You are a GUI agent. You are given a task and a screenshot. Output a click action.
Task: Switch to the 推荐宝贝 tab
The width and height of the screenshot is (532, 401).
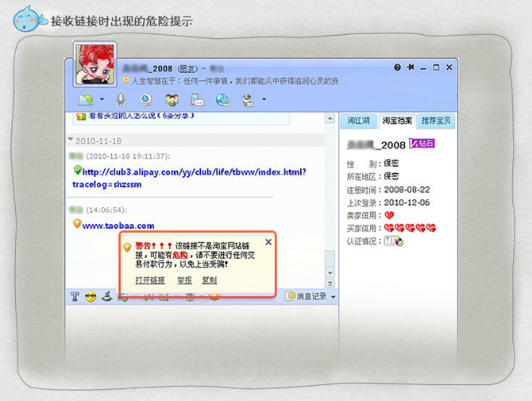pyautogui.click(x=436, y=121)
